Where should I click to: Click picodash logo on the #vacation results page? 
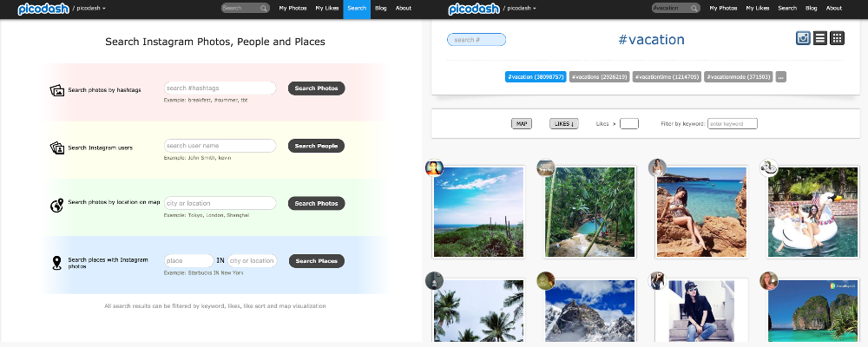[x=475, y=9]
